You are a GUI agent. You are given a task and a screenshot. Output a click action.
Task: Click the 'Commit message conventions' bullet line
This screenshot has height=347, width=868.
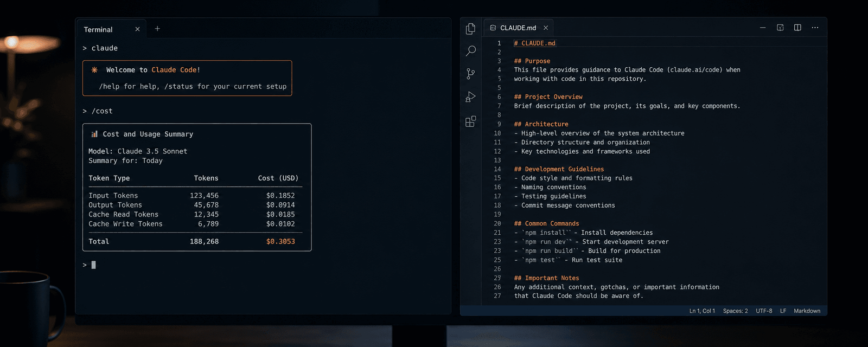click(x=564, y=205)
